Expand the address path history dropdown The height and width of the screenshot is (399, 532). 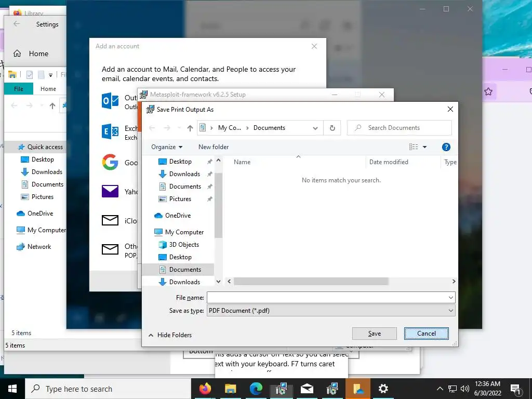point(315,128)
